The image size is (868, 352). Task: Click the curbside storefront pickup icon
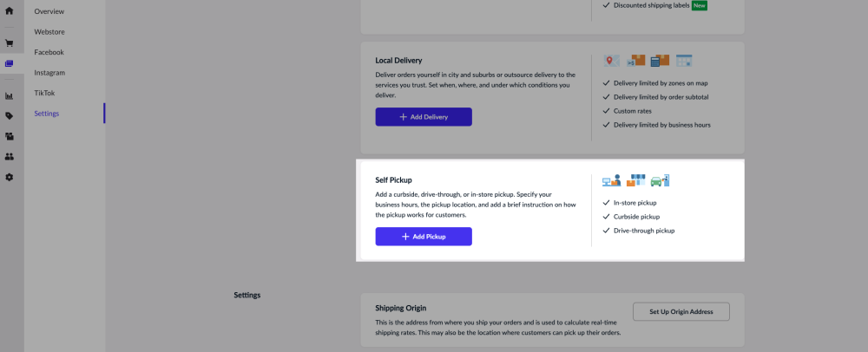636,180
